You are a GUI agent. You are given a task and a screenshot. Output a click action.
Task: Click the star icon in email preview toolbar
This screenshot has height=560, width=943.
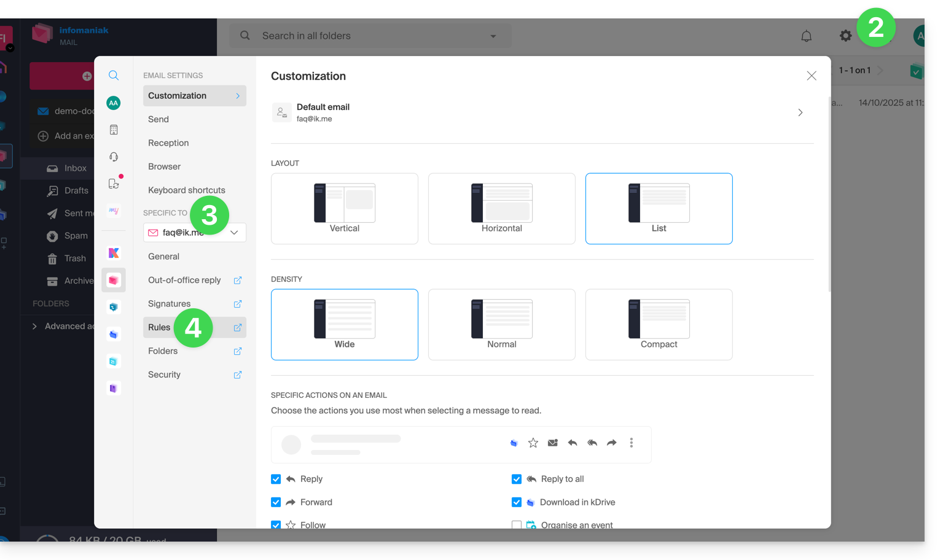(533, 443)
